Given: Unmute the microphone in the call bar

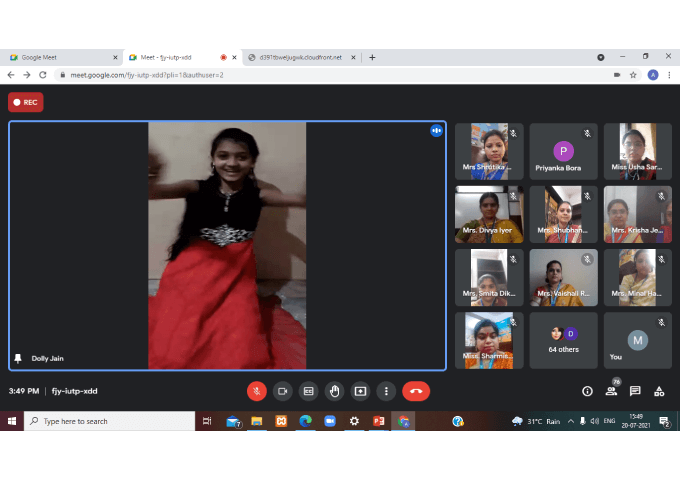Looking at the screenshot, I should 256,391.
